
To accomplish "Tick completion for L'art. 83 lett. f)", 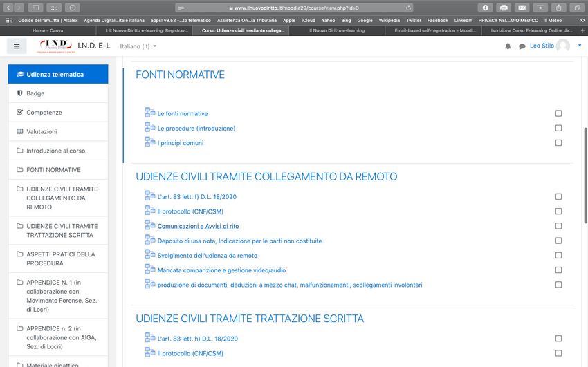I will tap(558, 196).
